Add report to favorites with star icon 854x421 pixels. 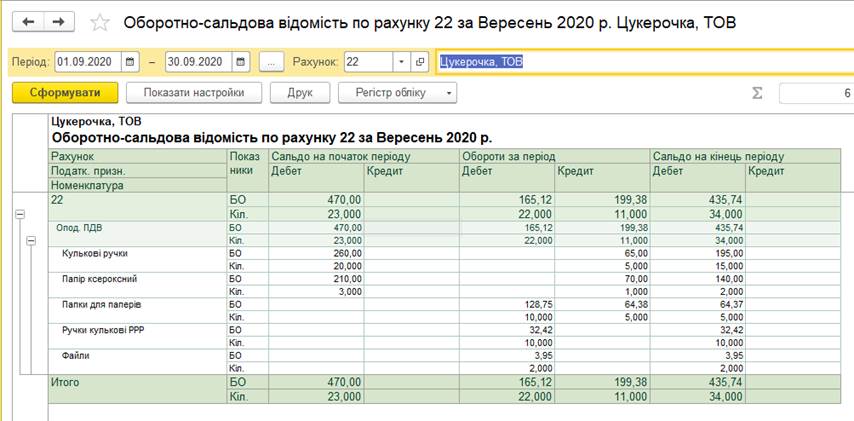coord(99,23)
